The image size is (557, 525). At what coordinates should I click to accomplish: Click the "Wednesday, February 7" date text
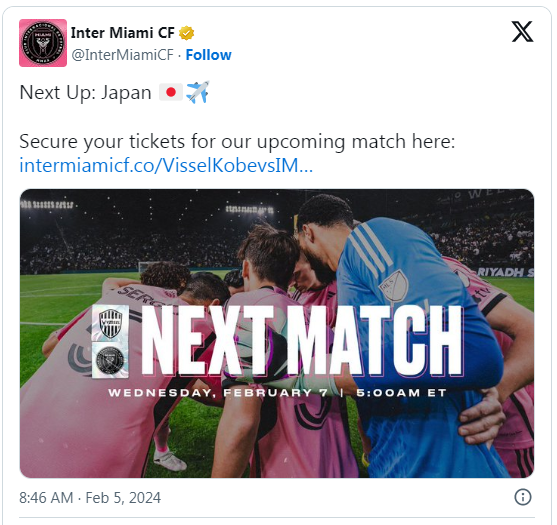coord(218,393)
